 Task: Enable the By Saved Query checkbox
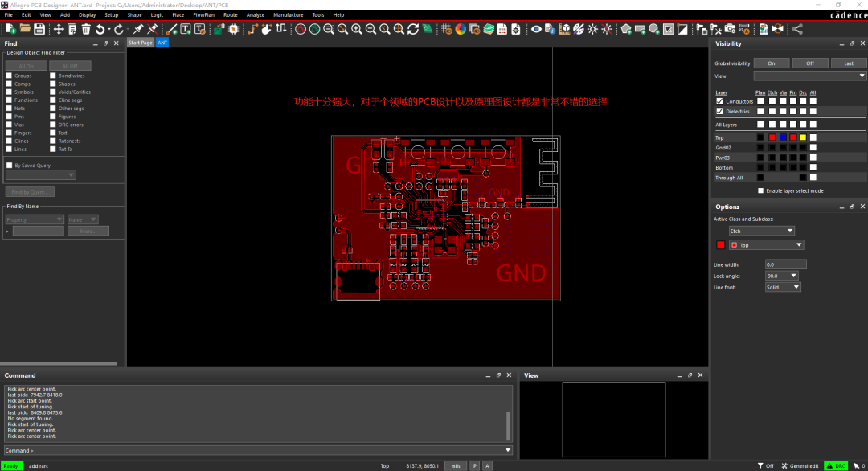click(9, 165)
